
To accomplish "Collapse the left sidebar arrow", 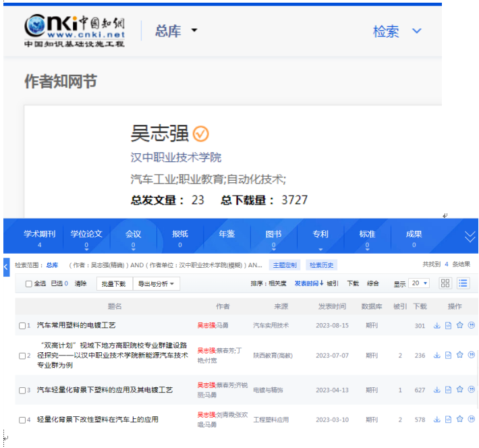I will (7, 267).
